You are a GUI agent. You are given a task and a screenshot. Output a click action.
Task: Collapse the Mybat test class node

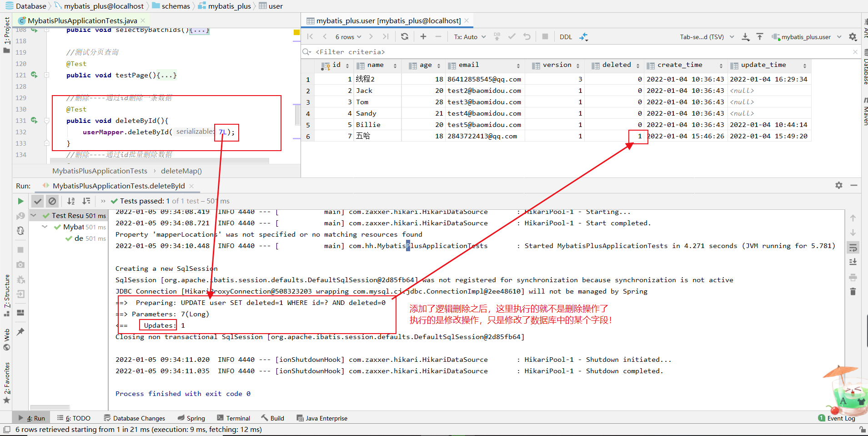click(x=45, y=227)
